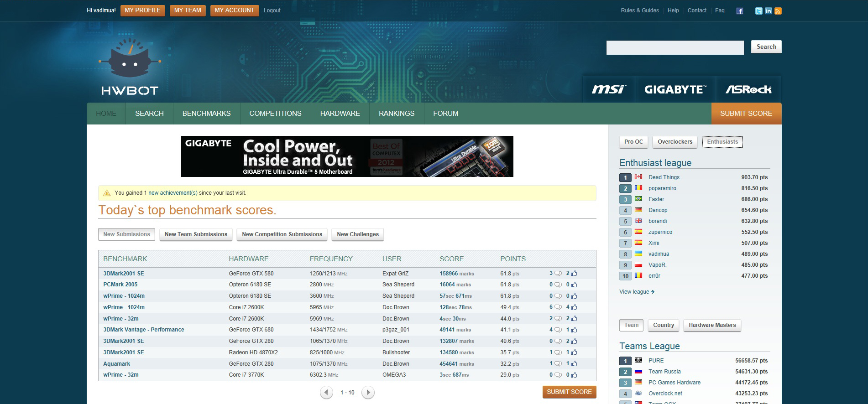The image size is (868, 404).
Task: Open 3DMark Vantage - Performance benchmark link
Action: [x=144, y=330]
